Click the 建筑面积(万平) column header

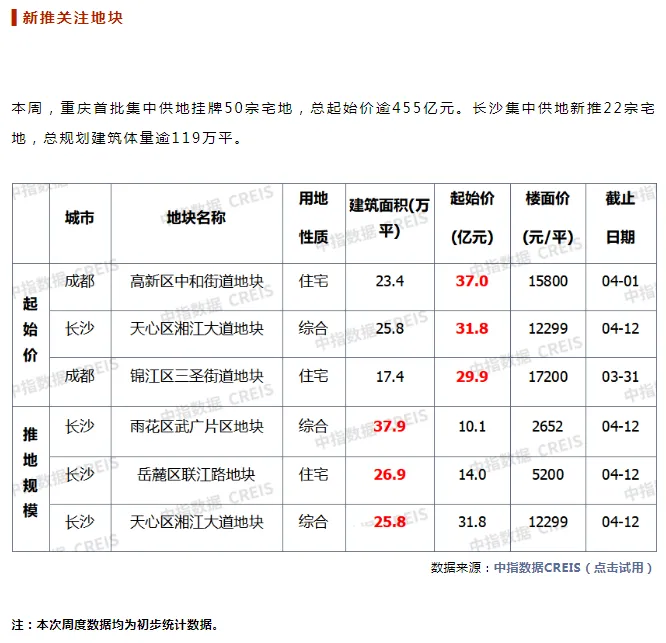(389, 218)
